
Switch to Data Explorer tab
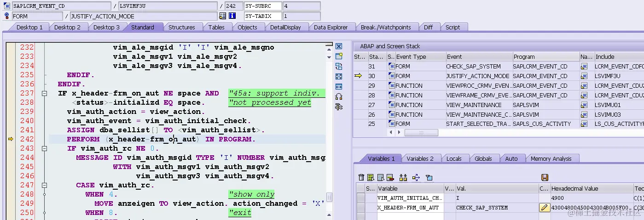tap(331, 28)
